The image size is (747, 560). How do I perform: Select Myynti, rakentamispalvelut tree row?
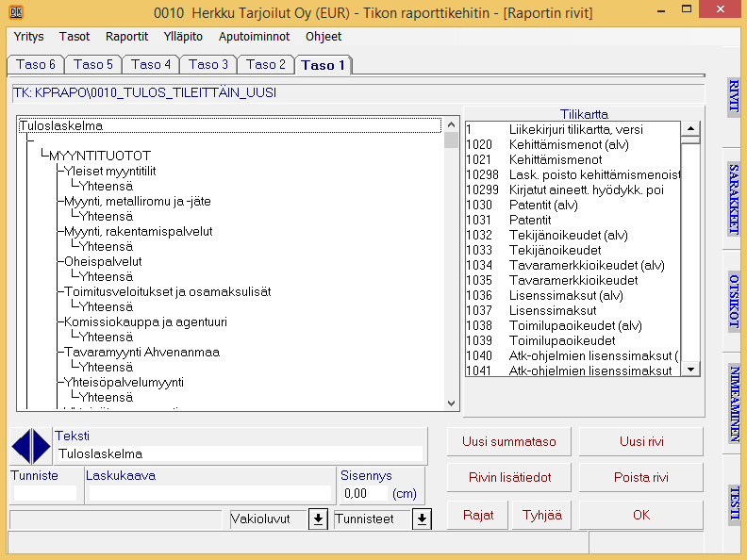tap(138, 231)
